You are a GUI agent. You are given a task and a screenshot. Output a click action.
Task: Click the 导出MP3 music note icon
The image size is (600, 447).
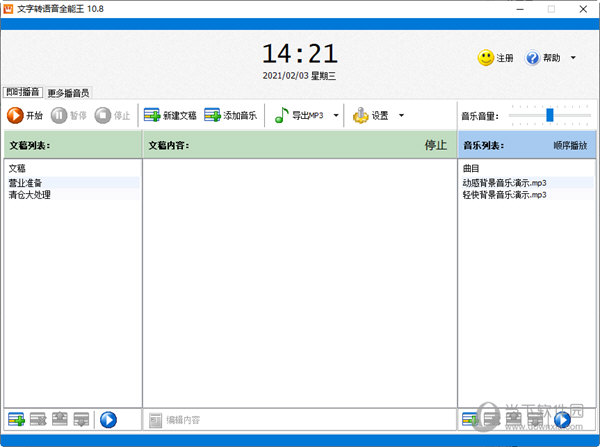click(282, 115)
